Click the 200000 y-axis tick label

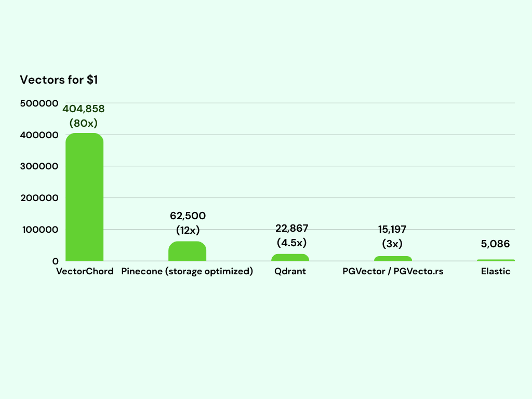pos(38,198)
